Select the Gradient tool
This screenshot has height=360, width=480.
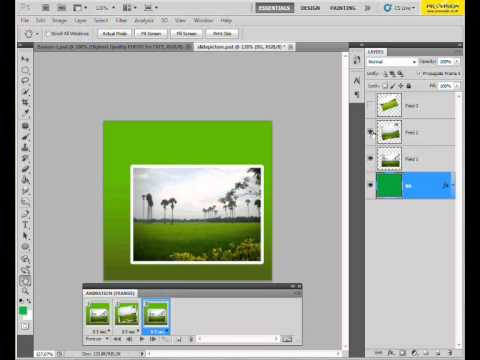click(25, 180)
